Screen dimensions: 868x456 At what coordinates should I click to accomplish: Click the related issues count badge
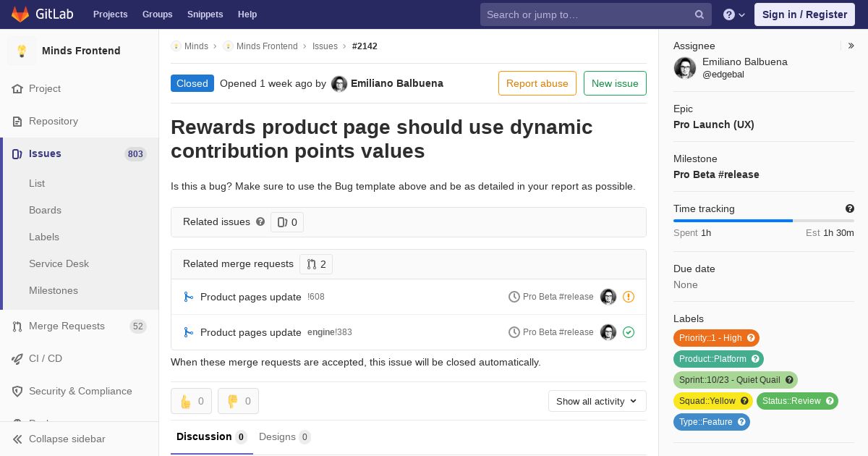[x=287, y=222]
